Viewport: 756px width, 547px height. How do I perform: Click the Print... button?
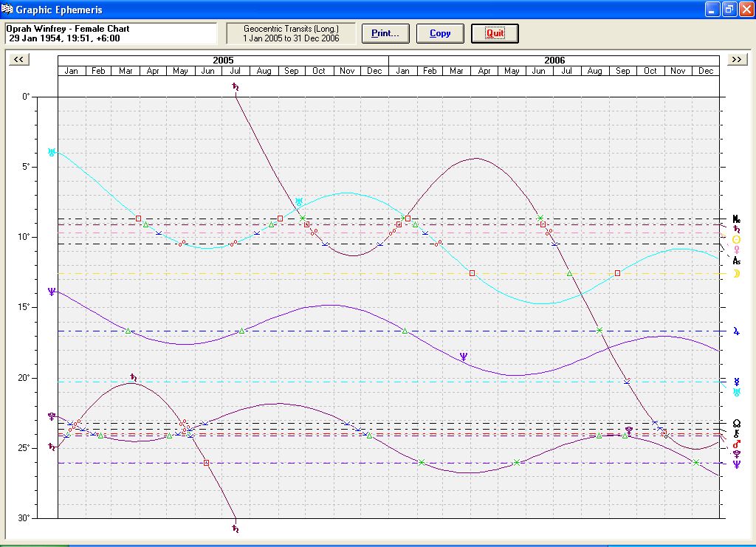(x=385, y=33)
